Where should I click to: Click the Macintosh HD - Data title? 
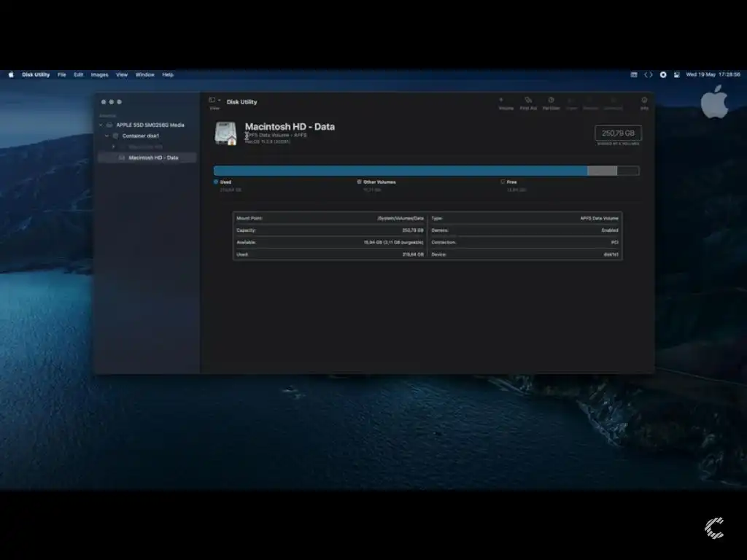290,127
